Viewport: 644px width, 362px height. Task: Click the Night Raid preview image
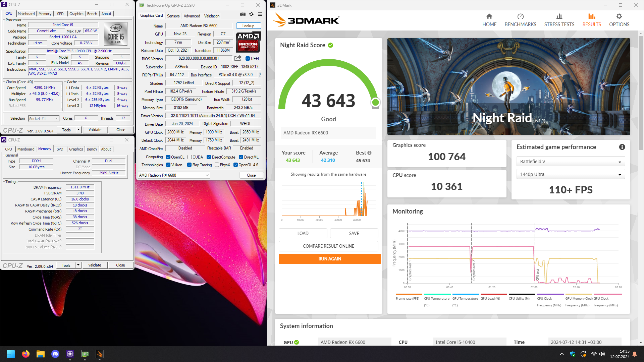tap(508, 86)
